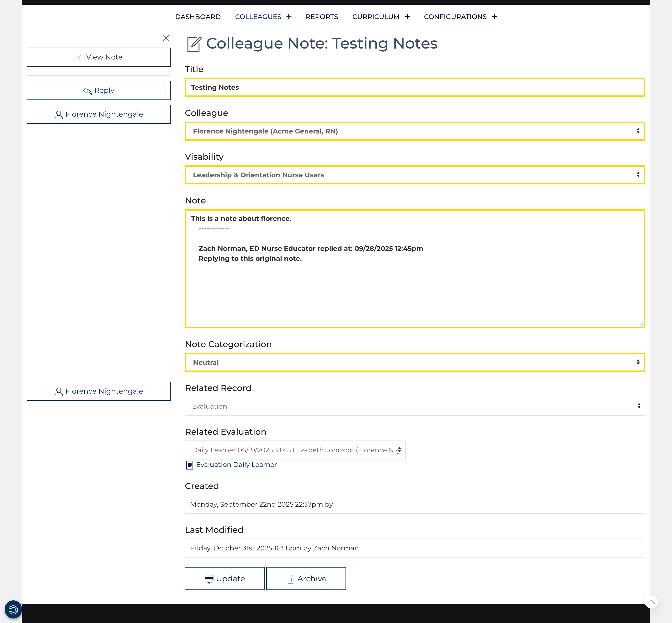Click the scroll-to-top arrow icon
This screenshot has width=672, height=623.
point(651,602)
